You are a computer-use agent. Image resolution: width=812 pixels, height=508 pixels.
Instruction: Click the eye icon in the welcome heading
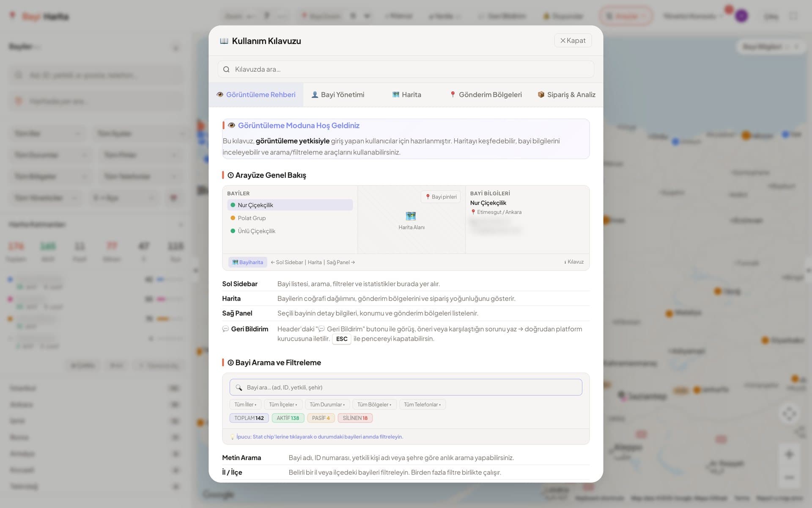tap(231, 125)
